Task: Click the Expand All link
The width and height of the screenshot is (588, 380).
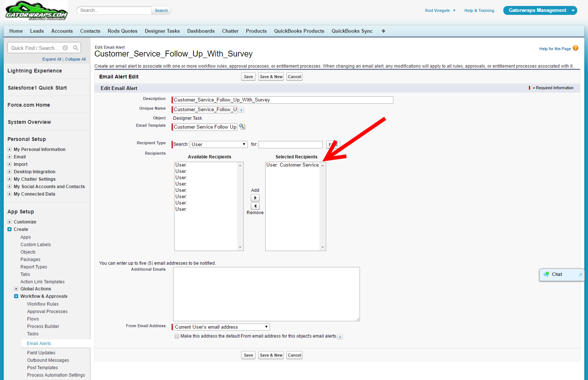Action: [52, 59]
